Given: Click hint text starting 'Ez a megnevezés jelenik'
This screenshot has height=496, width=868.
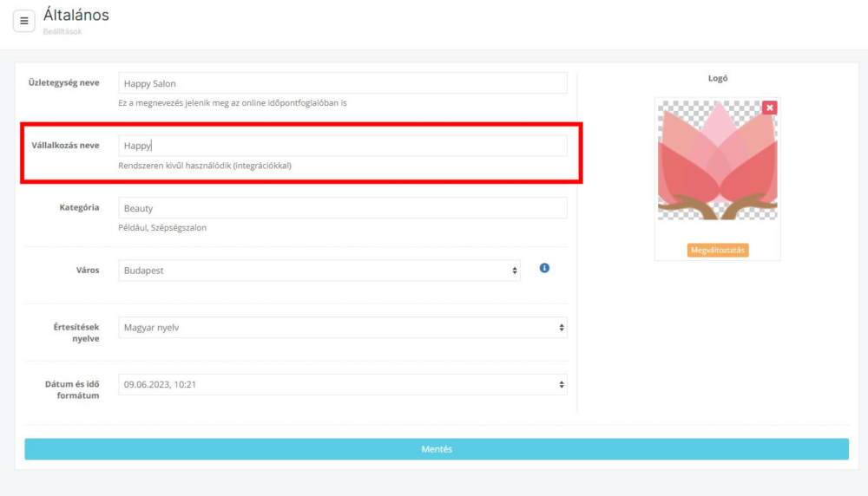Looking at the screenshot, I should [x=233, y=103].
